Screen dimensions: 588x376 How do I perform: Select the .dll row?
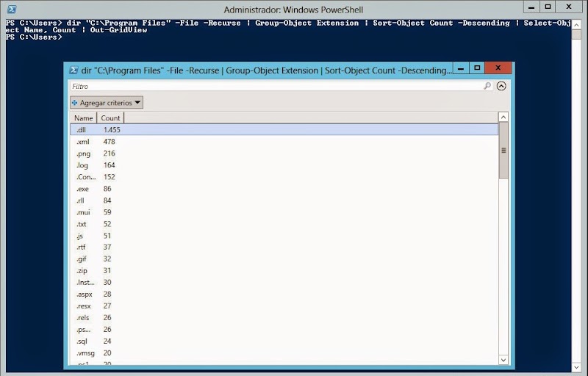coord(284,129)
